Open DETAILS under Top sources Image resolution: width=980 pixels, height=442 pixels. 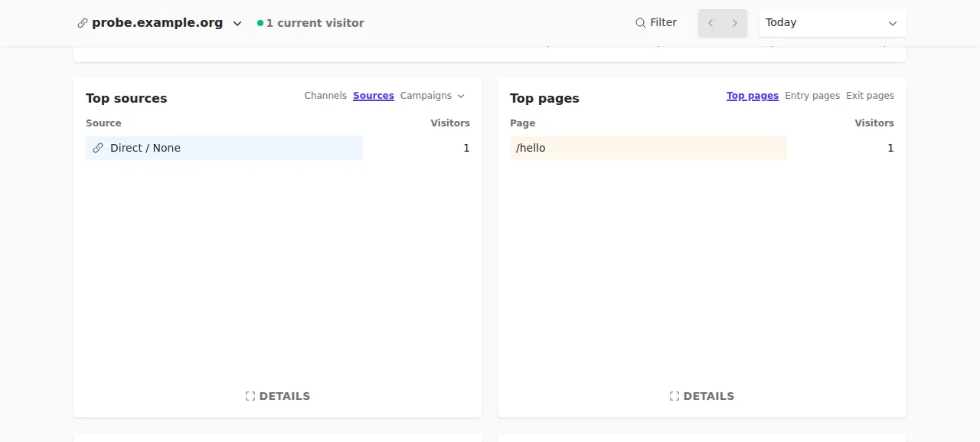coord(278,396)
